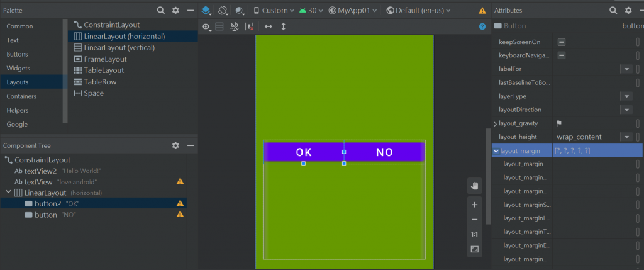
Task: Select the Helpers palette category
Action: 17,110
